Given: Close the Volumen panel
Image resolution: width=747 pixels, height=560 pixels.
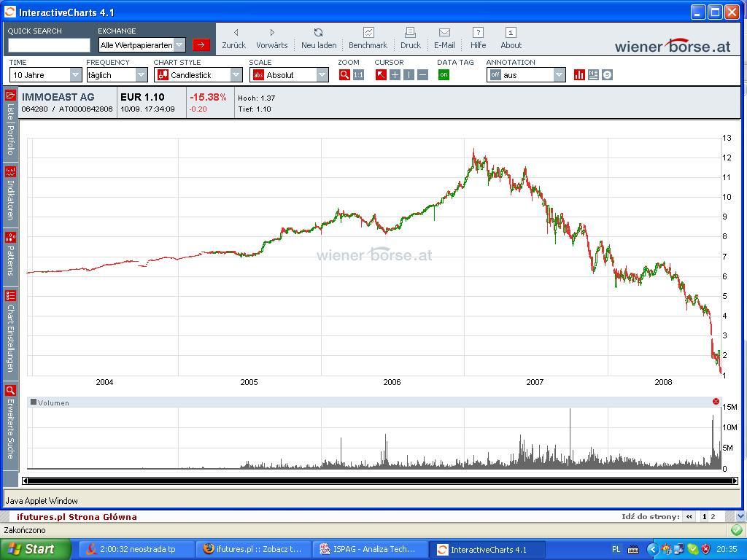Looking at the screenshot, I should (x=716, y=402).
